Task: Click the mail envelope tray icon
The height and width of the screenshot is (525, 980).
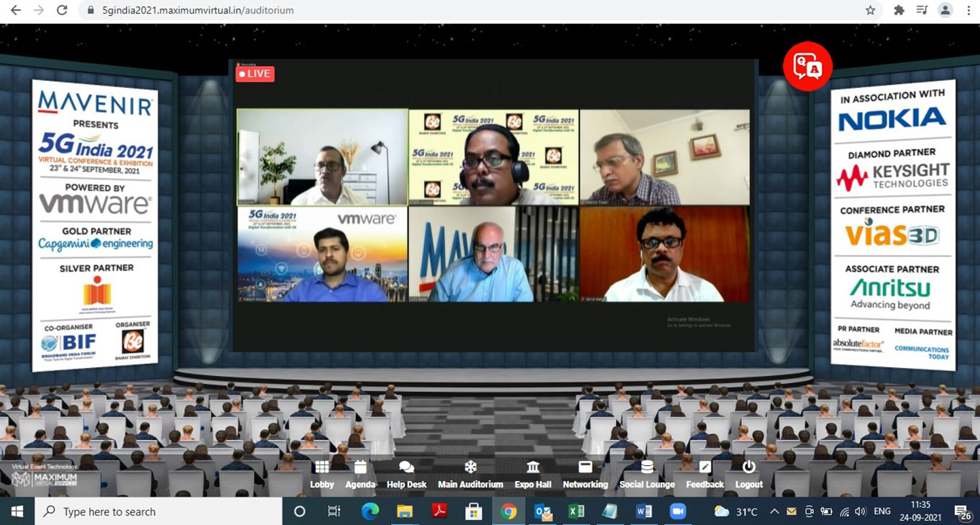Action: point(791,511)
